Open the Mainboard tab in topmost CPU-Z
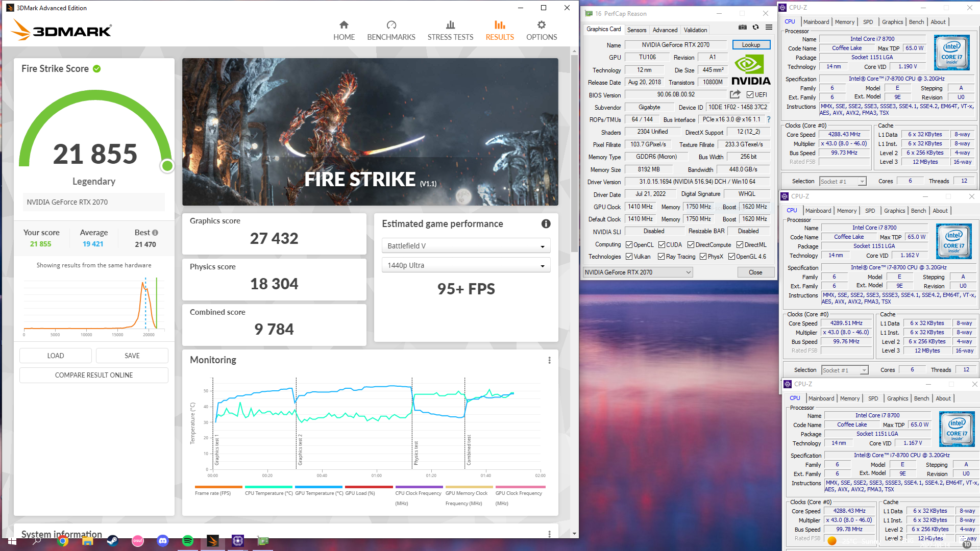The height and width of the screenshot is (551, 980). (816, 22)
